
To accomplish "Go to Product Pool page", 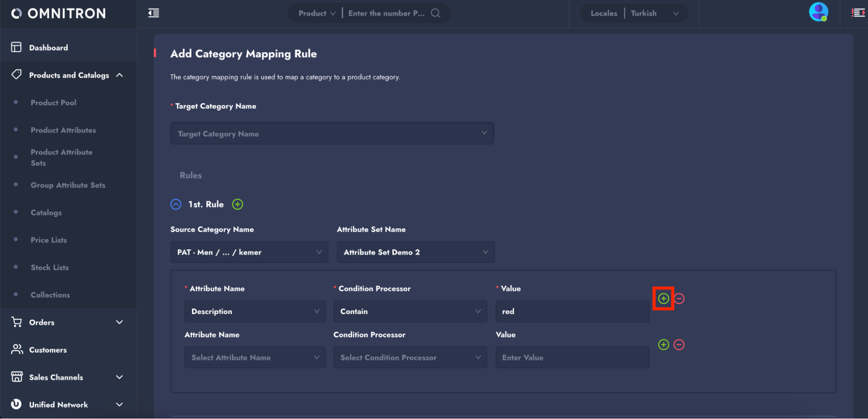I will coord(53,102).
